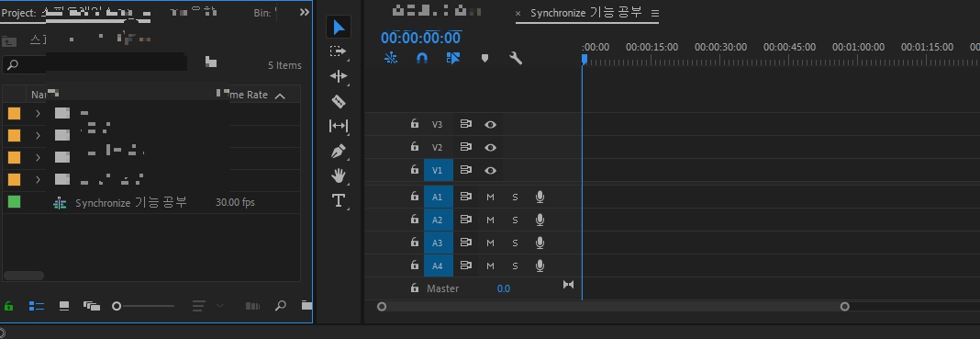Toggle Frame Rate column sort arrow
Image resolution: width=980 pixels, height=339 pixels.
(x=280, y=96)
